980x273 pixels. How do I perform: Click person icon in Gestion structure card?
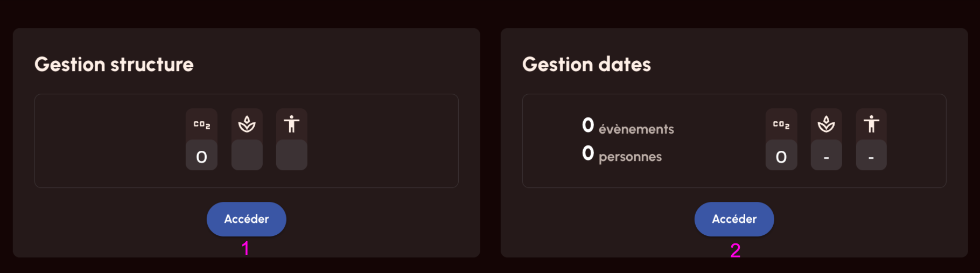click(291, 124)
